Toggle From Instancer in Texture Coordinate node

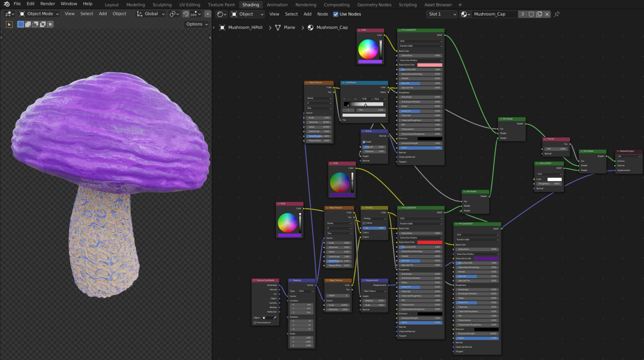click(x=255, y=323)
